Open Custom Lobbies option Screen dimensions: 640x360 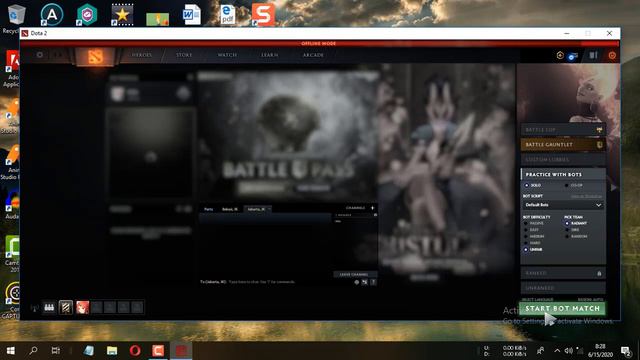click(x=563, y=160)
